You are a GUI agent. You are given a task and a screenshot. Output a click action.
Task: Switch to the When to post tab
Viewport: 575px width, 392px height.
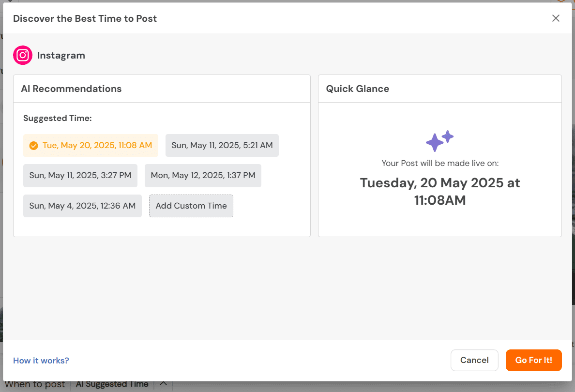[x=34, y=384]
